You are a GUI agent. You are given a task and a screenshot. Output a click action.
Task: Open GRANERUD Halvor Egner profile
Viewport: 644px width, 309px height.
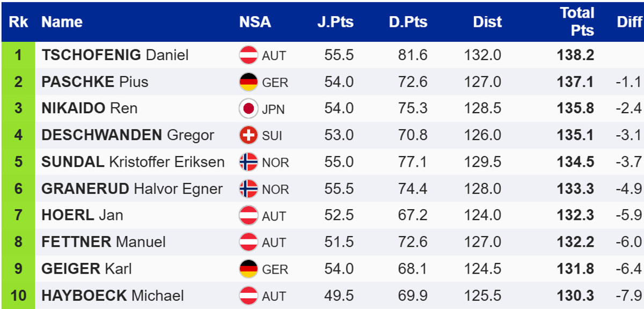(x=131, y=189)
